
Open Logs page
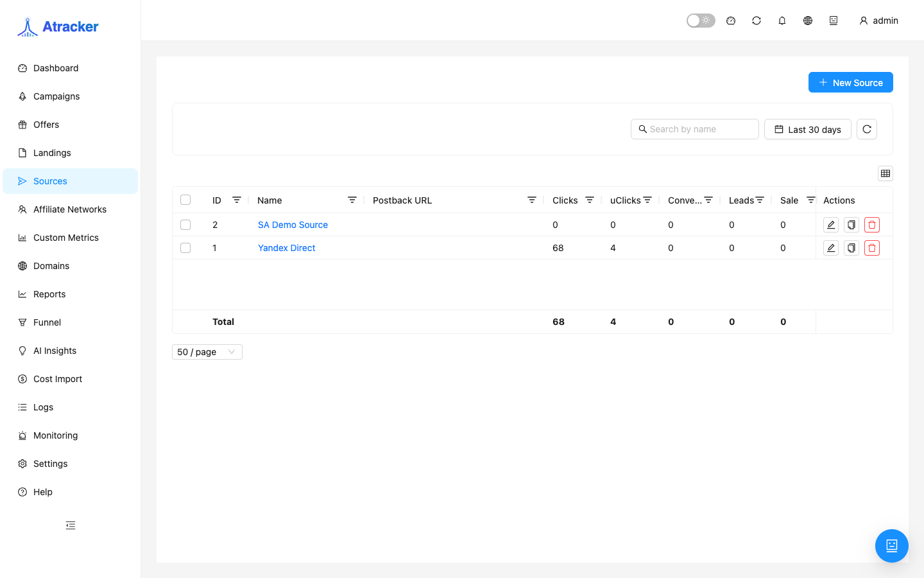(x=70, y=407)
